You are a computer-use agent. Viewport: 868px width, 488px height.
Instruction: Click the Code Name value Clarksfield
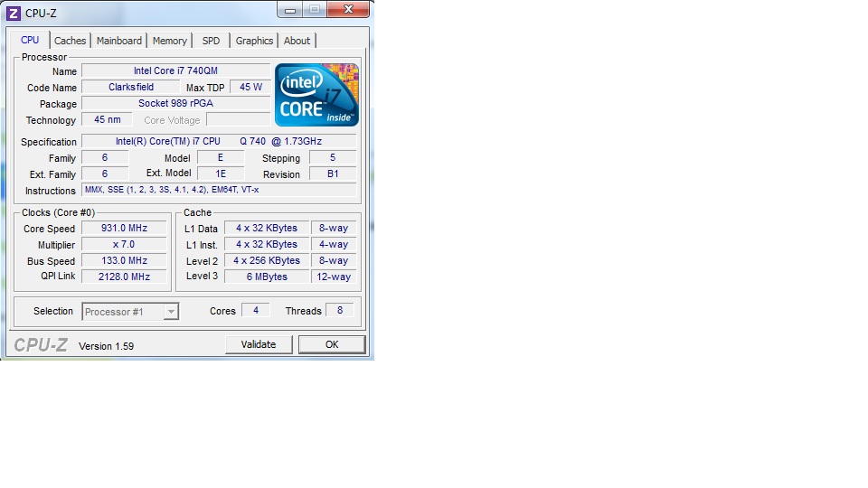click(x=130, y=87)
